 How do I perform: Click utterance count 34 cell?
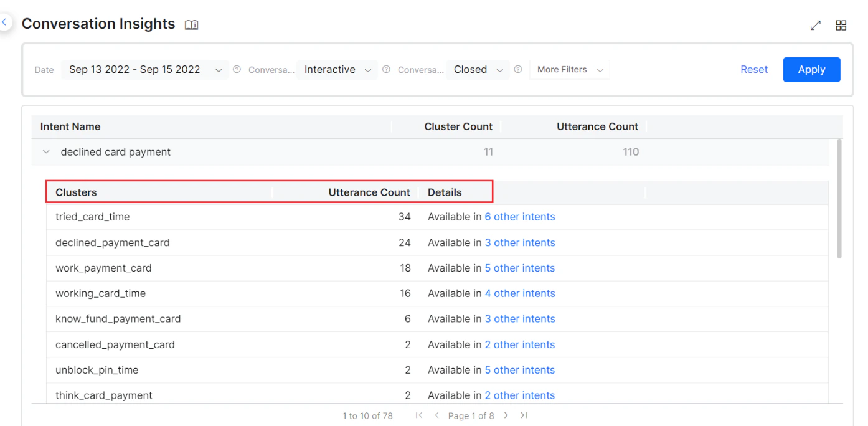coord(405,217)
